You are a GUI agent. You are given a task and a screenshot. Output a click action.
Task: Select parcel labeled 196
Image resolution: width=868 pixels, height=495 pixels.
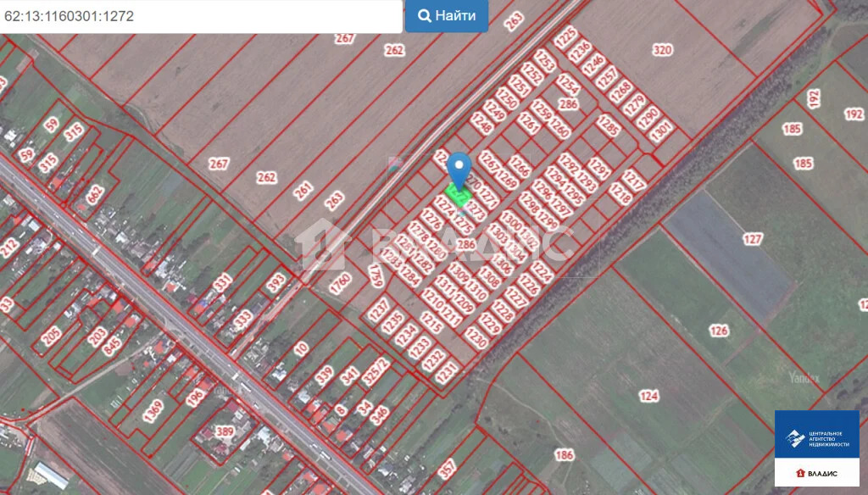195,398
